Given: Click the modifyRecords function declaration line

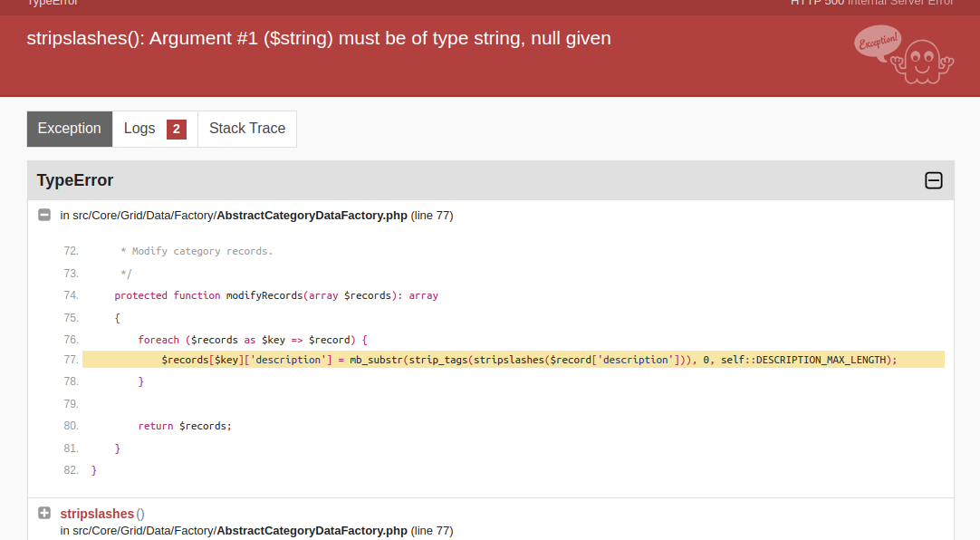Looking at the screenshot, I should pyautogui.click(x=276, y=295).
